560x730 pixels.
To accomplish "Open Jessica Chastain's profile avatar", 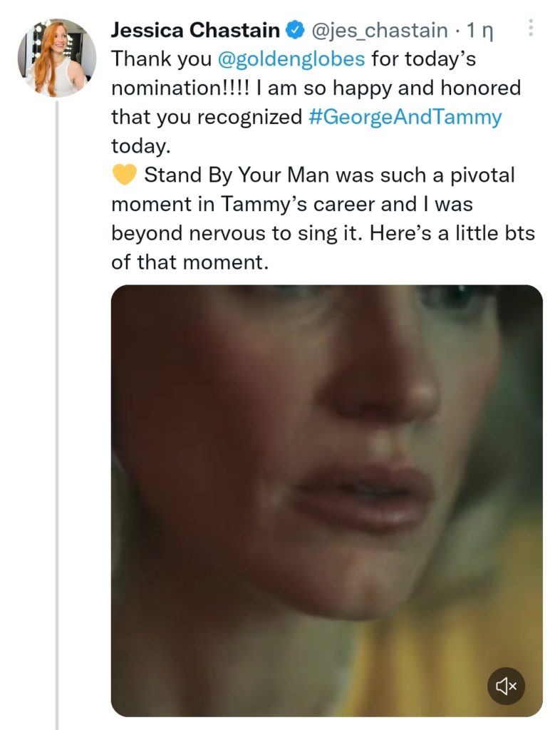I will click(57, 58).
